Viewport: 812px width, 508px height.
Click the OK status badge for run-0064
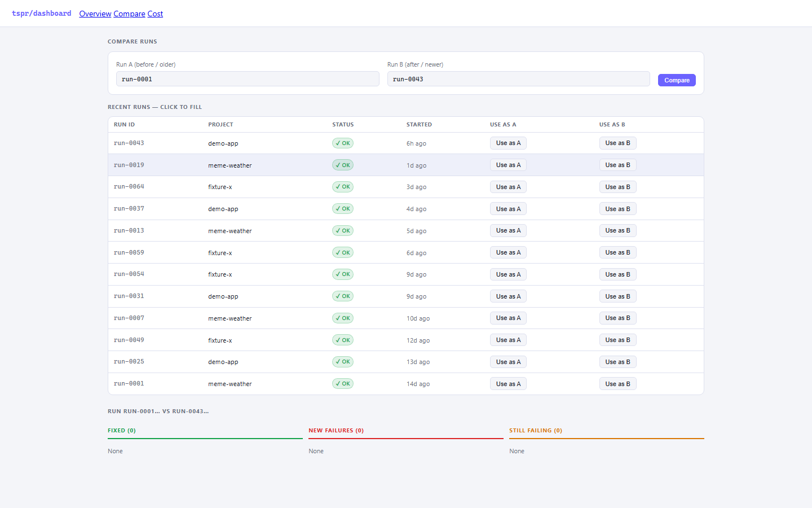point(343,187)
